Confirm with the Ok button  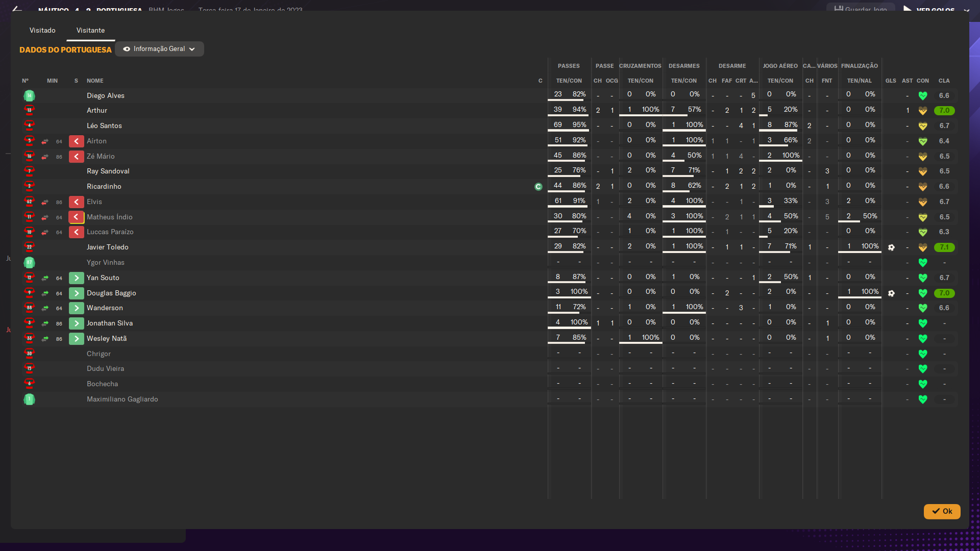942,511
